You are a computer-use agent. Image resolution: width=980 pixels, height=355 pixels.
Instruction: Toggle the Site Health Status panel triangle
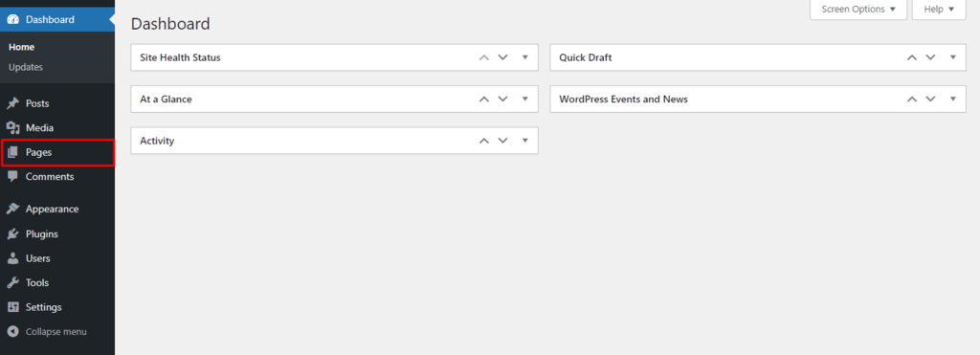tap(525, 57)
